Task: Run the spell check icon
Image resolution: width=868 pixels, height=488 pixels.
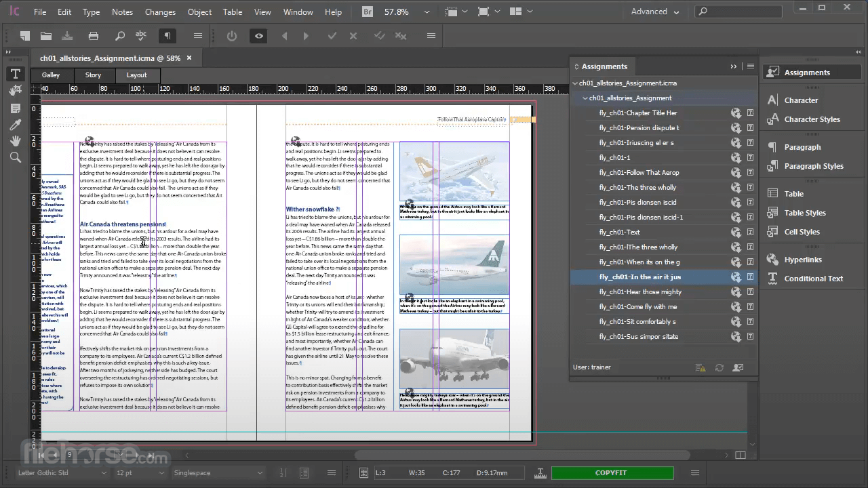Action: [x=141, y=36]
